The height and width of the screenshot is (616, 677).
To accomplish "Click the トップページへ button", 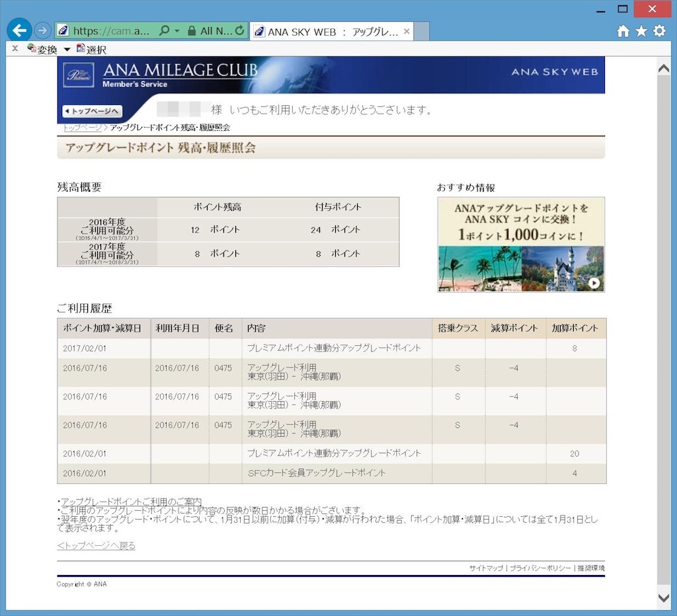I will click(92, 111).
